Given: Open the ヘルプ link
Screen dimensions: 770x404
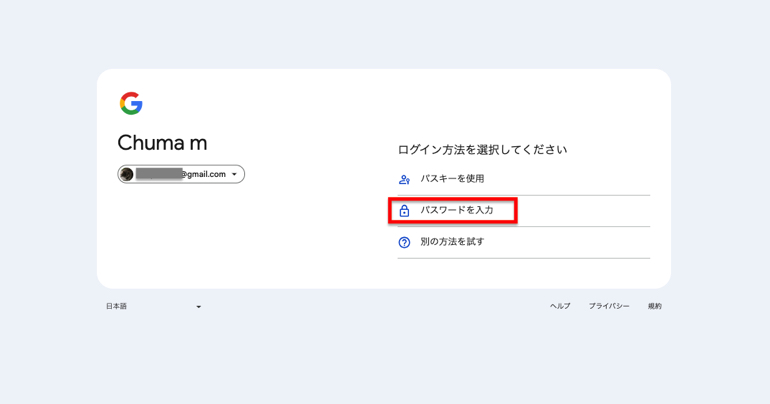Looking at the screenshot, I should pyautogui.click(x=560, y=306).
